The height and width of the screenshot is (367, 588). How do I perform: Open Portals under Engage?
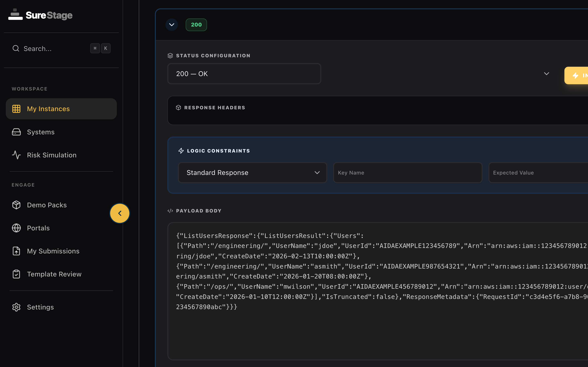(38, 228)
